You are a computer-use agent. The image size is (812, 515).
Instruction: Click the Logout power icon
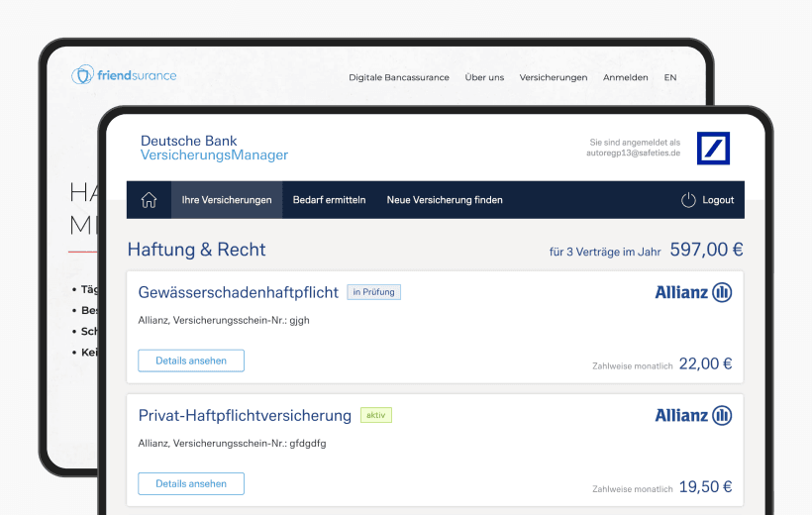click(x=688, y=200)
